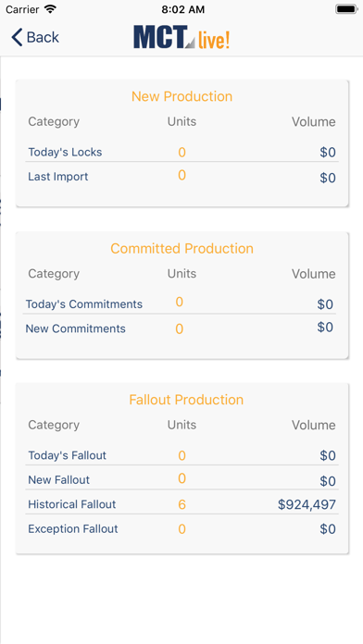The height and width of the screenshot is (644, 363).
Task: Tap the Historical Fallout units value 6
Action: (181, 505)
